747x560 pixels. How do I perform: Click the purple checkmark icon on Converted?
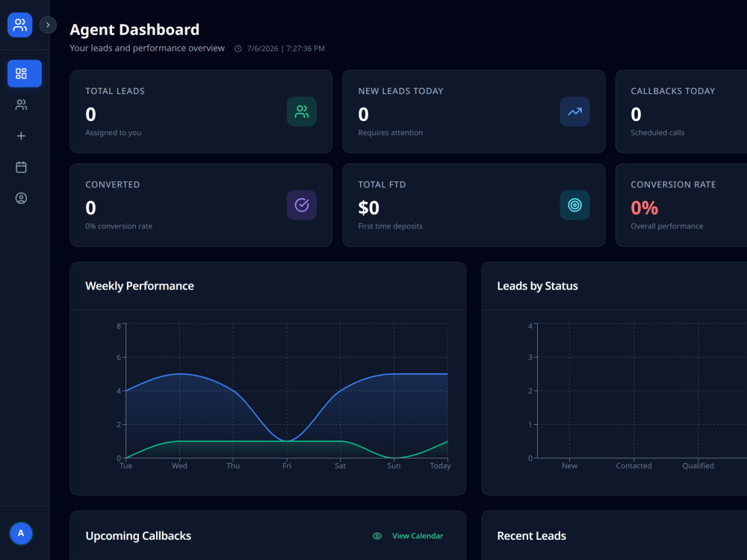click(x=302, y=205)
